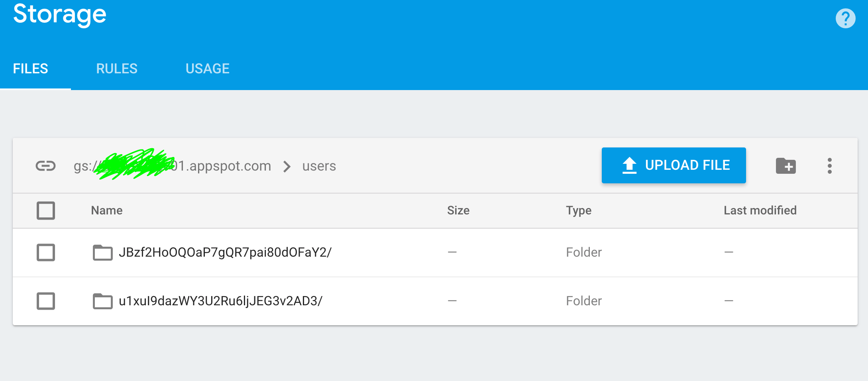Expand the overflow dropdown menu
The image size is (868, 381).
point(830,166)
